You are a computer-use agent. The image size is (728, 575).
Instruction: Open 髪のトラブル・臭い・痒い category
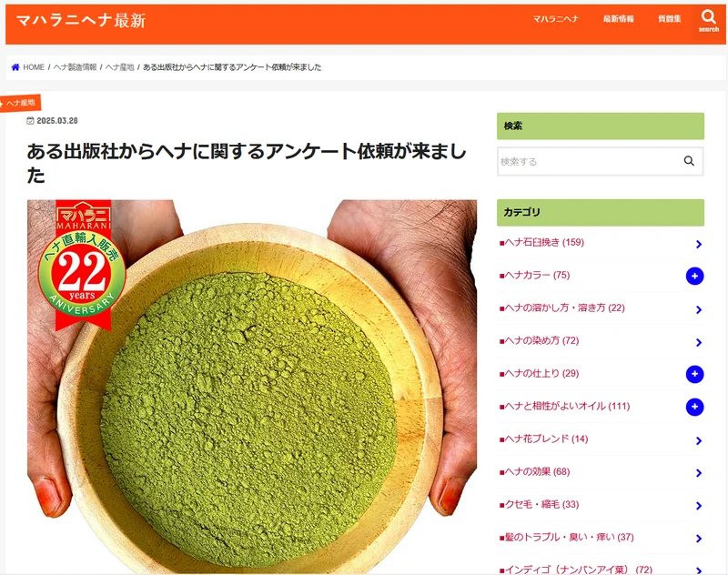point(566,538)
